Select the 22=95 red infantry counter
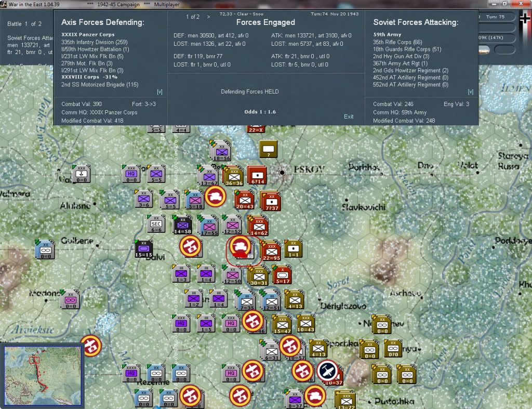Image resolution: width=532 pixels, height=409 pixels. pyautogui.click(x=271, y=251)
